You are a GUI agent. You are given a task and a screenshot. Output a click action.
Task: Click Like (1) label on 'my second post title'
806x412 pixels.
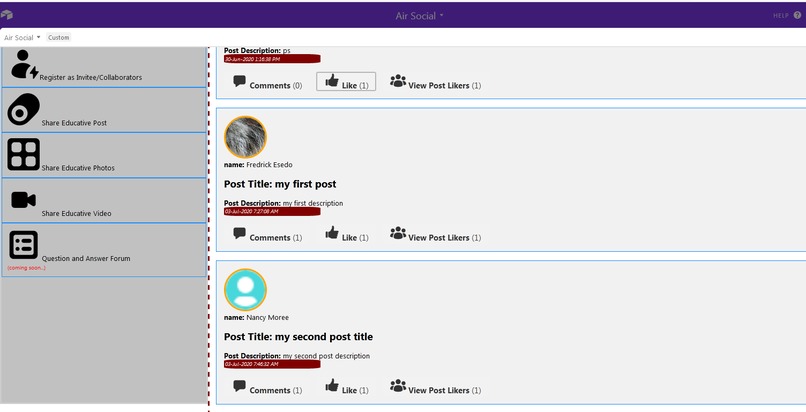(x=355, y=390)
